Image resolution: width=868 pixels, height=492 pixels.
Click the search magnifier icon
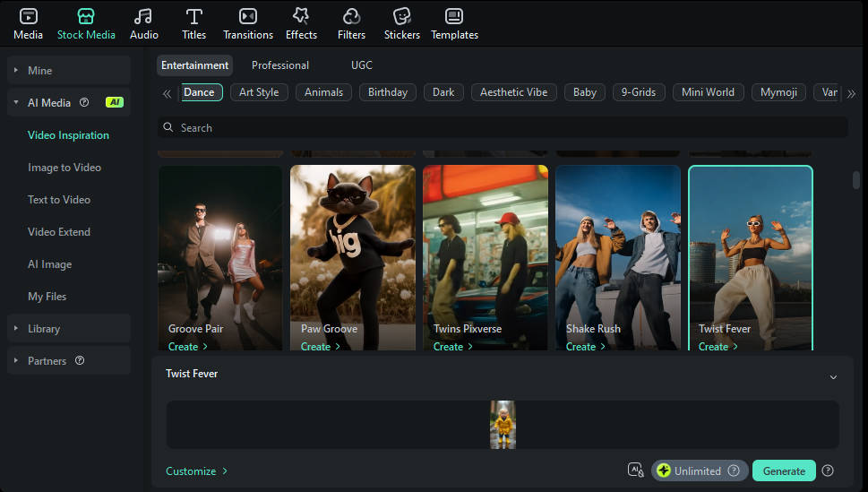click(x=168, y=127)
